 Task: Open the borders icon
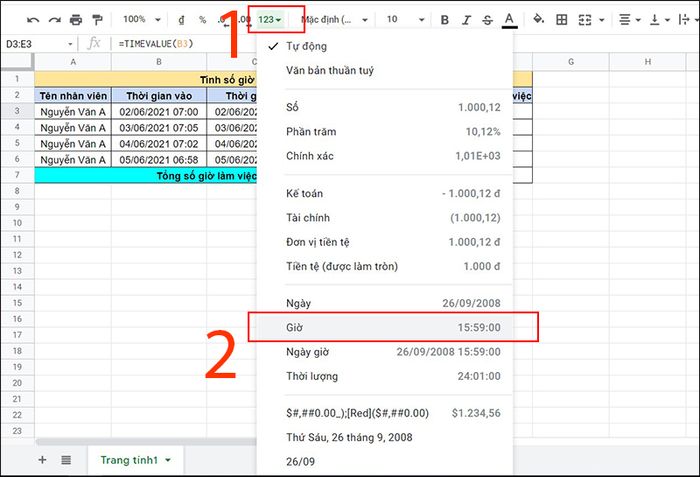click(x=562, y=20)
